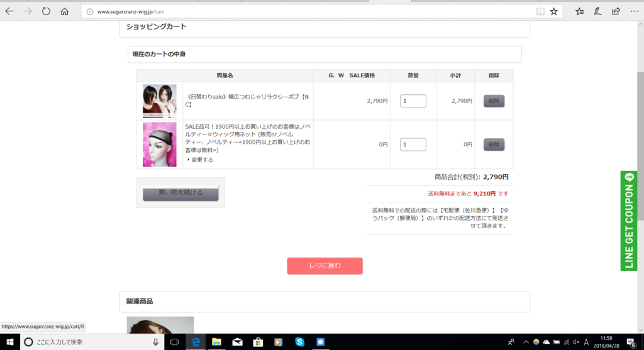Click the OneDrive cloud tray icon

pyautogui.click(x=547, y=342)
